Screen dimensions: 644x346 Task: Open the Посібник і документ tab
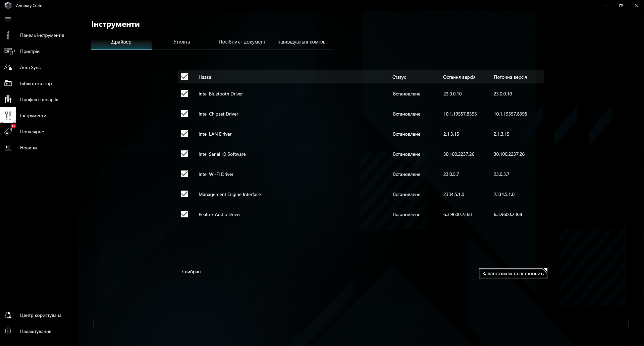coord(242,42)
